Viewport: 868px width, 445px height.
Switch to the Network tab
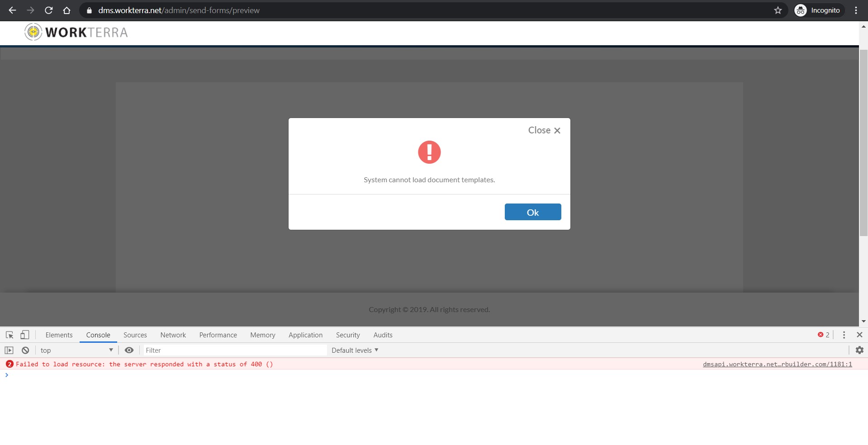tap(173, 335)
